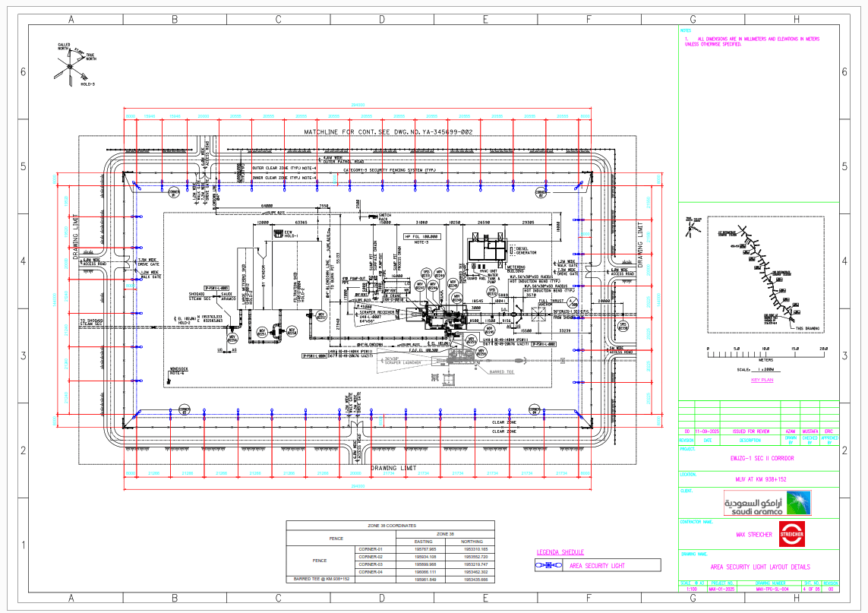The width and height of the screenshot is (868, 613).
Task: Click contractor name 'MAX STREICHER' text
Action: 753,534
